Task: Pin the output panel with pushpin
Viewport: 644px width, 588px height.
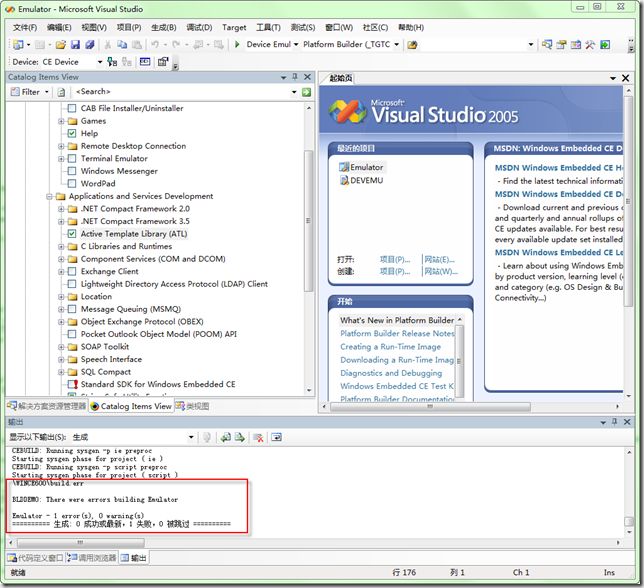Action: click(615, 422)
